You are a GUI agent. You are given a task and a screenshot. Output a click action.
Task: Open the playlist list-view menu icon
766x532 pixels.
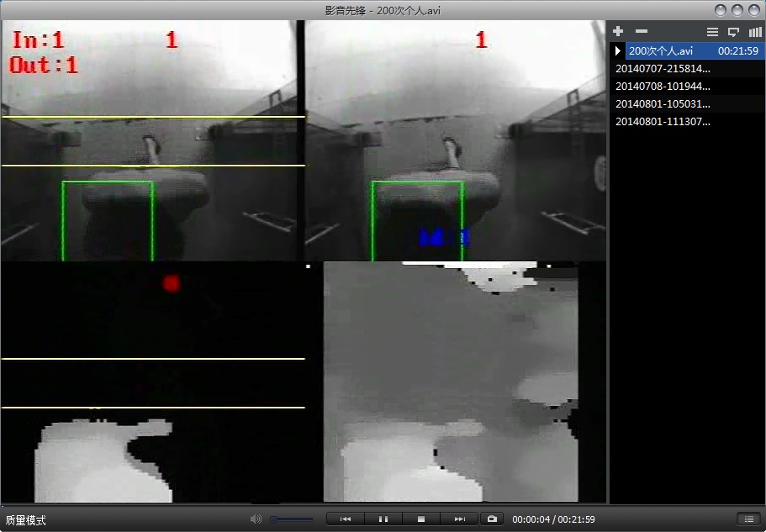click(712, 32)
